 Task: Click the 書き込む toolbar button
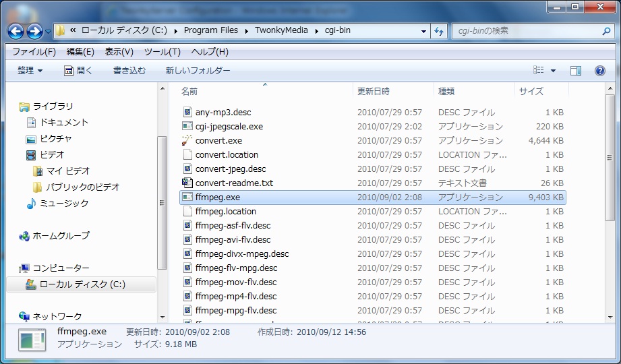point(129,71)
